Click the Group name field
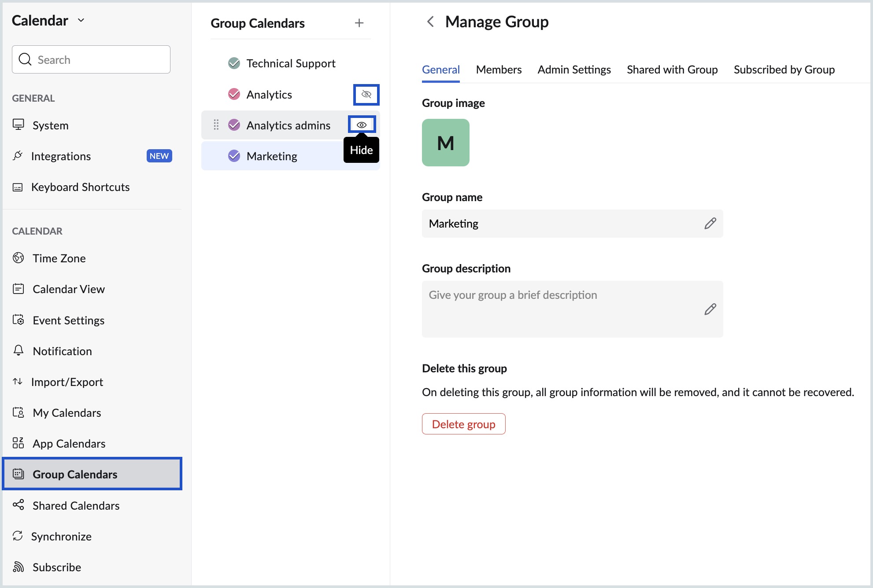Screen dimensions: 873x588 [572, 224]
